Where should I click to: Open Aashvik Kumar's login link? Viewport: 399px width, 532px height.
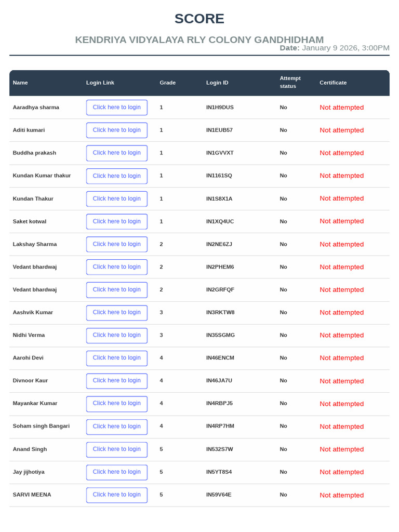point(117,312)
